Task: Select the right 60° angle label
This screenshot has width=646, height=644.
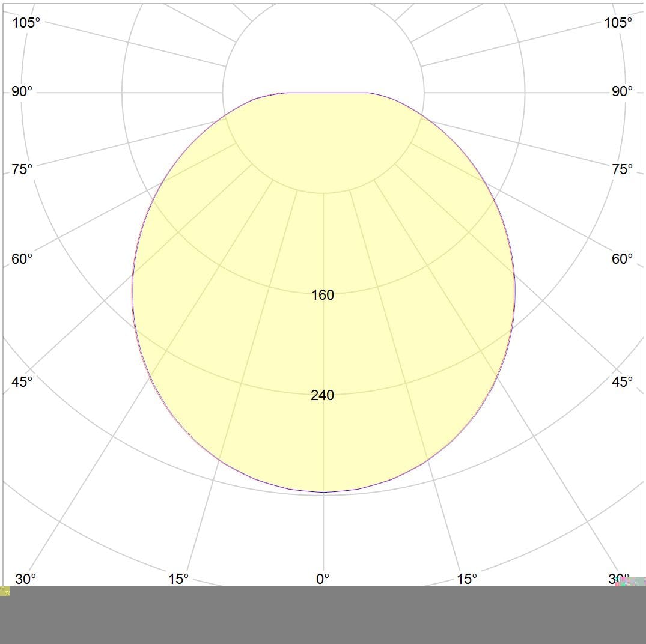Action: [623, 259]
